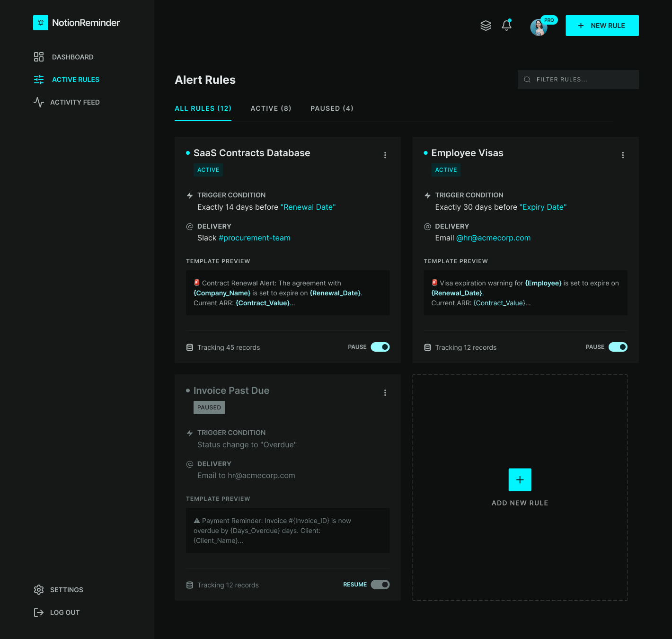Click the Invoice Past Due card title
Image resolution: width=672 pixels, height=639 pixels.
click(x=231, y=390)
